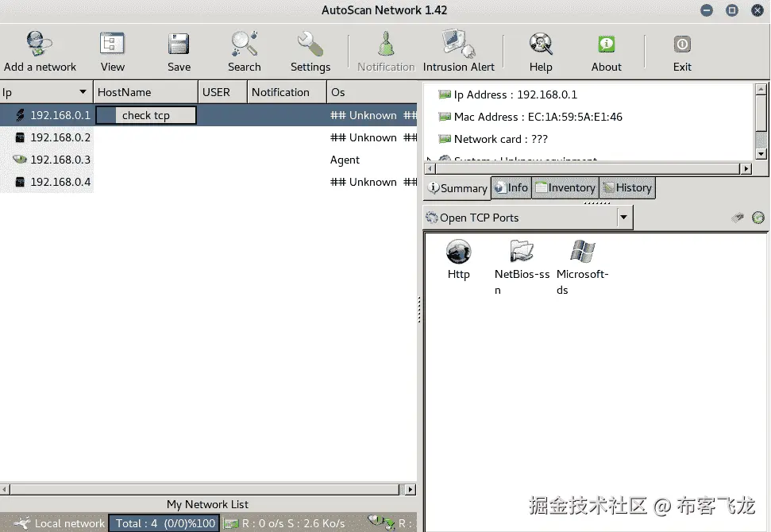The height and width of the screenshot is (532, 771).
Task: Click the About info icon
Action: [607, 44]
